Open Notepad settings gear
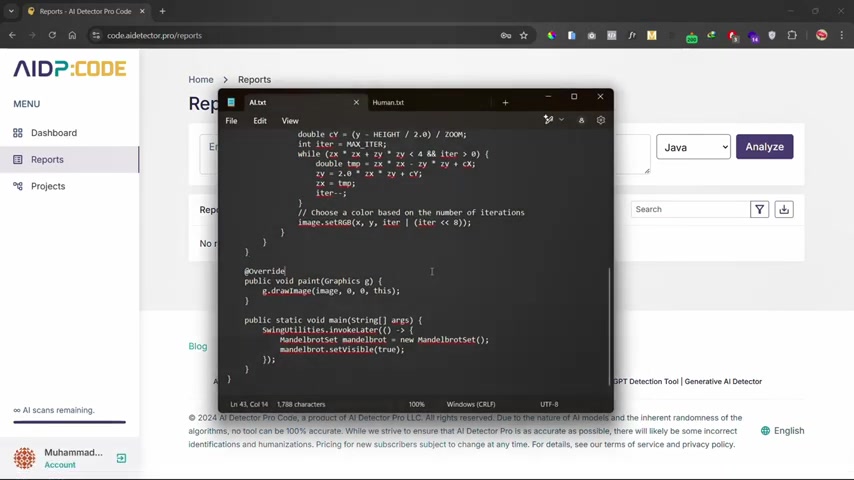Screen dimensions: 854x480 pyautogui.click(x=601, y=120)
